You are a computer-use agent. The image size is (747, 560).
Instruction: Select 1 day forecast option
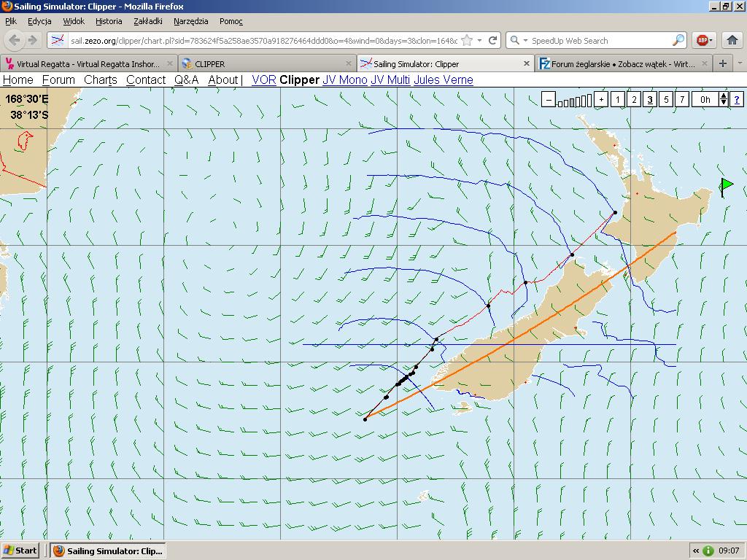click(618, 100)
